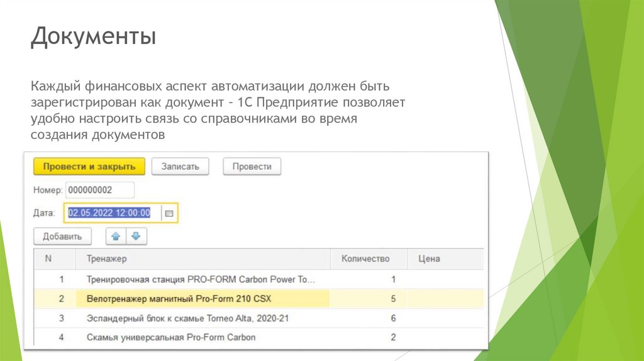Viewport: 644px width, 361px height.
Task: Move row down with blue down arrow
Action: (136, 236)
